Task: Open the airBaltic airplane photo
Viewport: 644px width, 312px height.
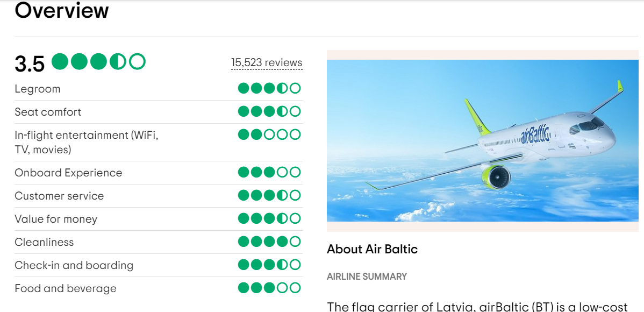Action: coord(483,140)
